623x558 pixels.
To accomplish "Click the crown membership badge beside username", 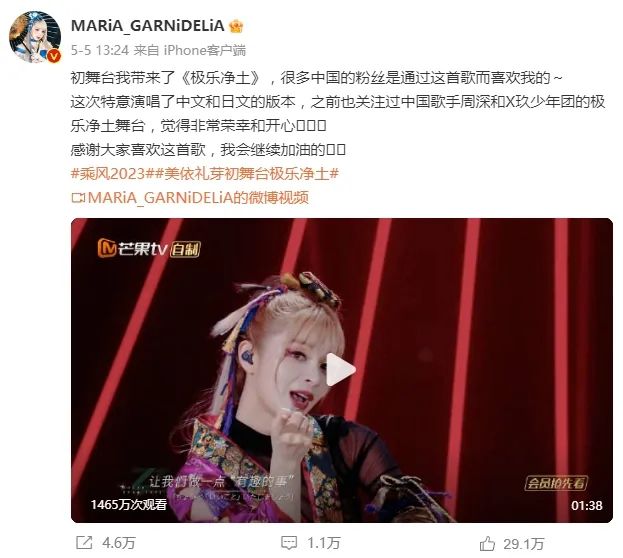I will (x=236, y=26).
